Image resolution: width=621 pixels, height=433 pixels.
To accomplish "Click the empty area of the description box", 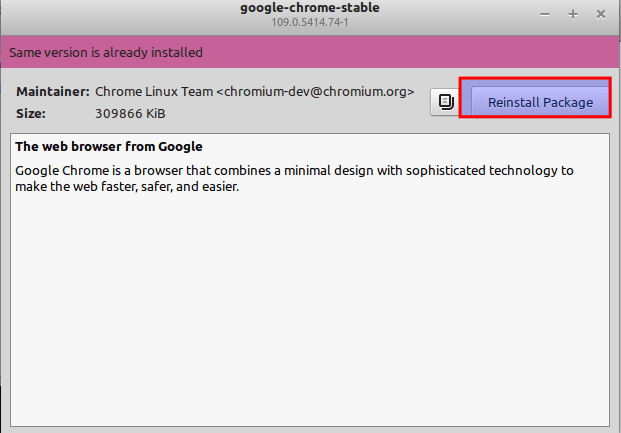I will (x=310, y=309).
